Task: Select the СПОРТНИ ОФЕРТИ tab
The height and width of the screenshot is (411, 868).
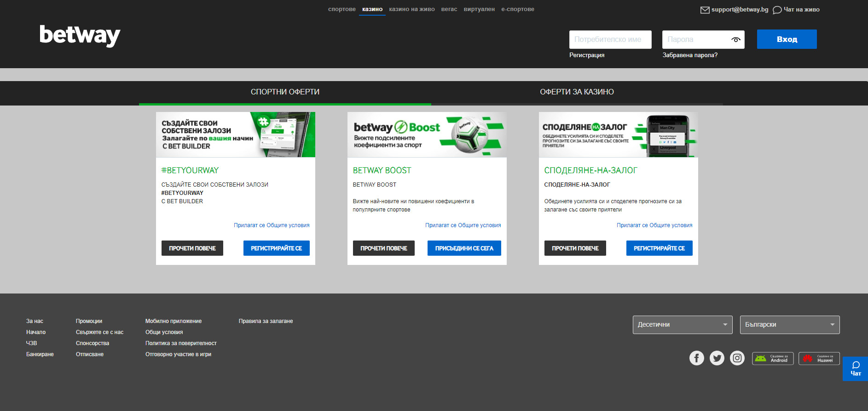Action: [x=285, y=92]
